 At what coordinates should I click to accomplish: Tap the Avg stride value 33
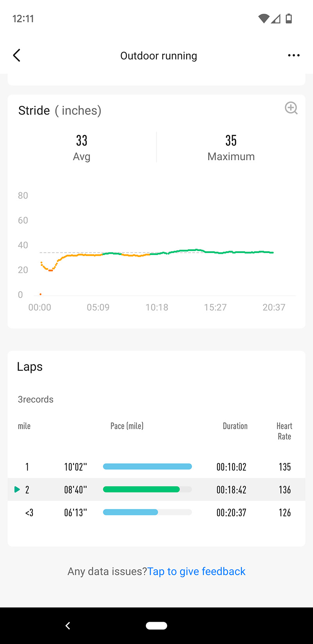(x=81, y=141)
